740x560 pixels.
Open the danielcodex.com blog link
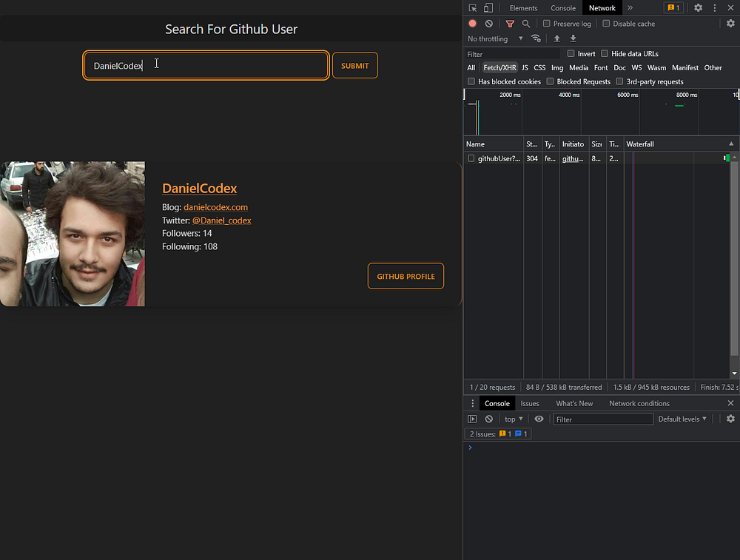[215, 207]
